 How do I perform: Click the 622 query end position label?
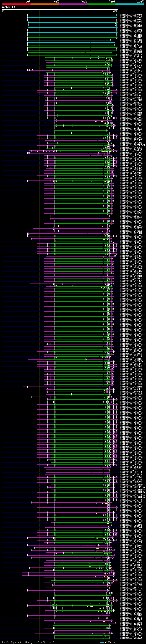[115, 11]
